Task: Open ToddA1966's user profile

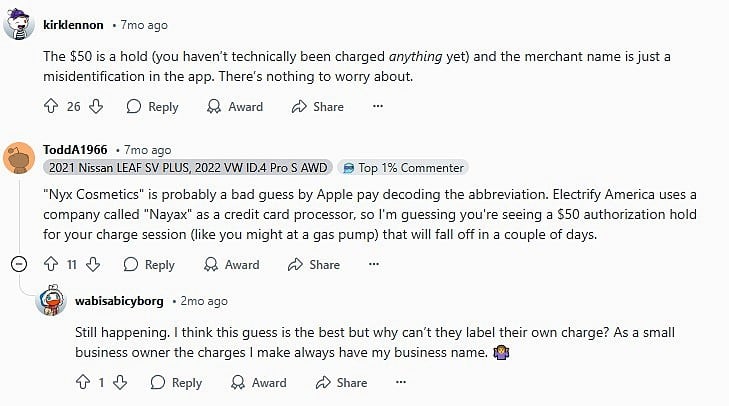Action: (75, 150)
